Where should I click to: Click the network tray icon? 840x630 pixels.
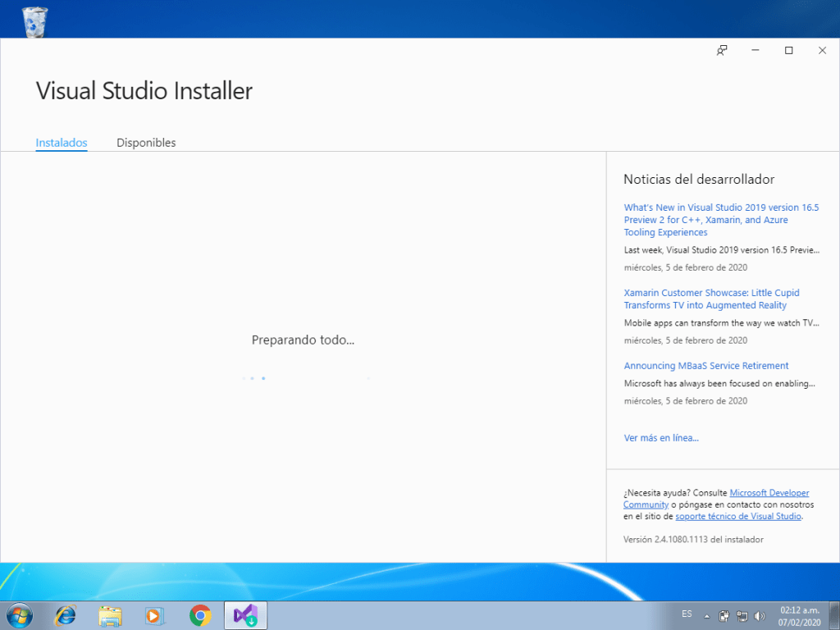742,615
